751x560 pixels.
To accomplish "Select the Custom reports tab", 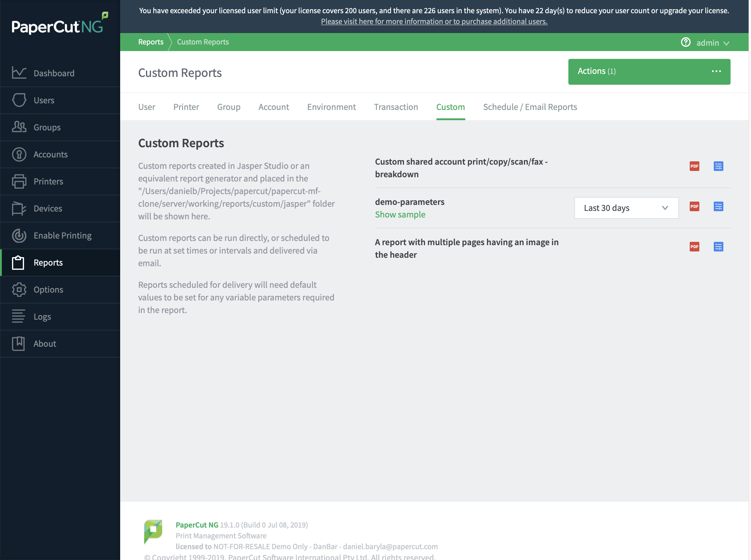I will pos(450,107).
